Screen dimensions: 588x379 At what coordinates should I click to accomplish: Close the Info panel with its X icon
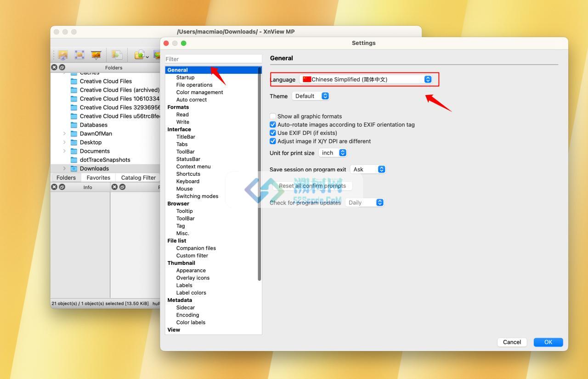54,187
